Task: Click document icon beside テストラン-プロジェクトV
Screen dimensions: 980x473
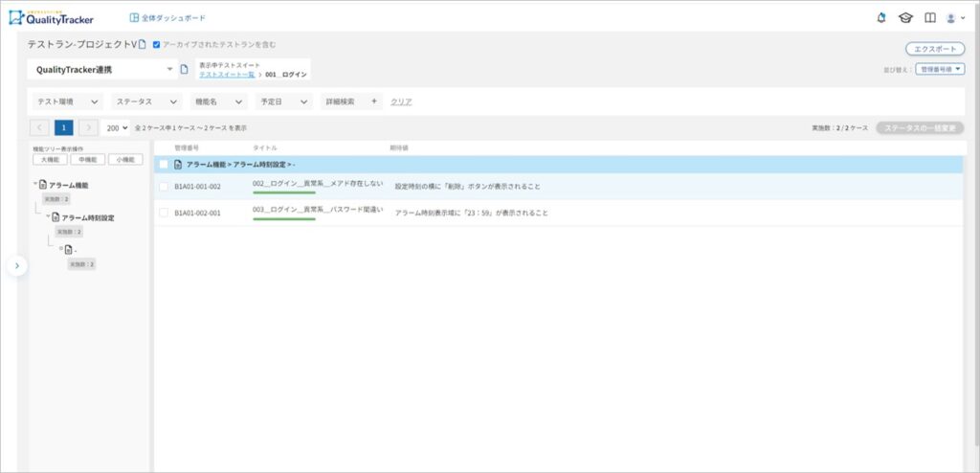Action: [x=143, y=45]
